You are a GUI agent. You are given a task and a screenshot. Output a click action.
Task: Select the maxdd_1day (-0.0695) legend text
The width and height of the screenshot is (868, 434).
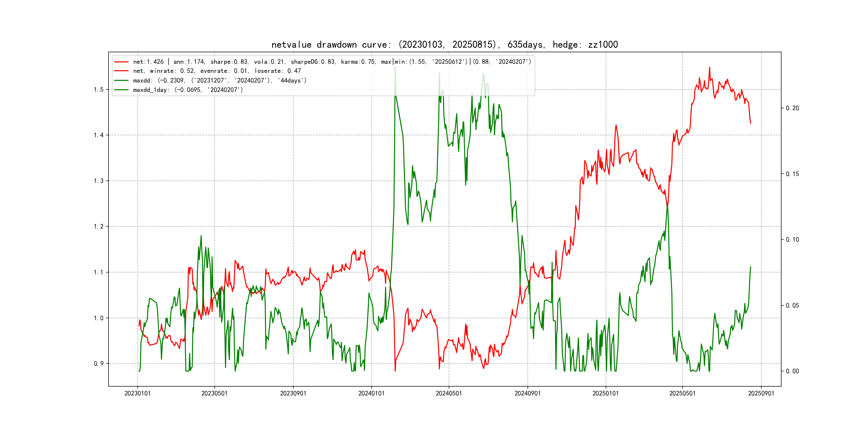188,90
